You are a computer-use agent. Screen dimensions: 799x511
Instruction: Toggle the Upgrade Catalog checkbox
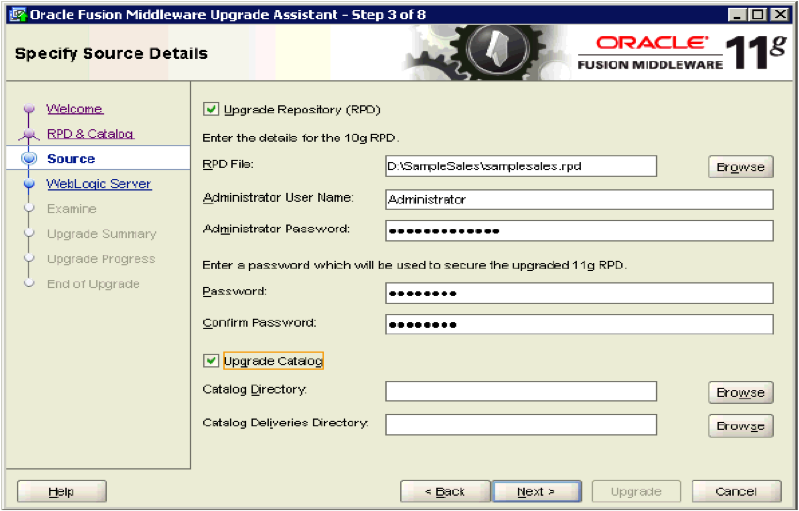211,361
